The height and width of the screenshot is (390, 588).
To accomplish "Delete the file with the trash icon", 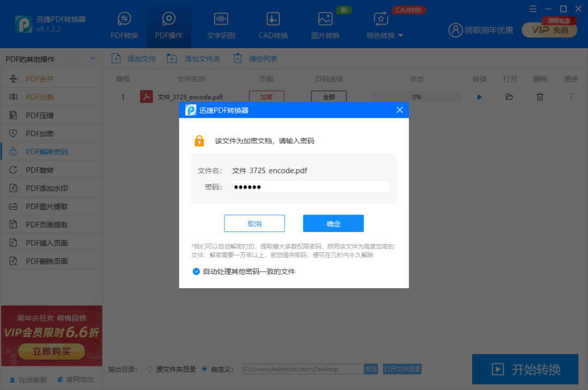I will (x=540, y=97).
